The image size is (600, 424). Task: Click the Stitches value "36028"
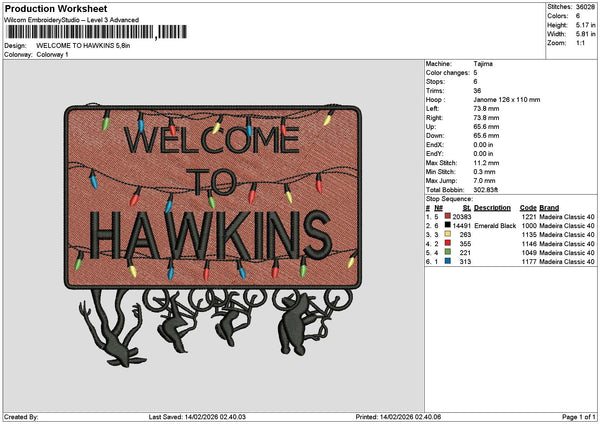tap(585, 7)
